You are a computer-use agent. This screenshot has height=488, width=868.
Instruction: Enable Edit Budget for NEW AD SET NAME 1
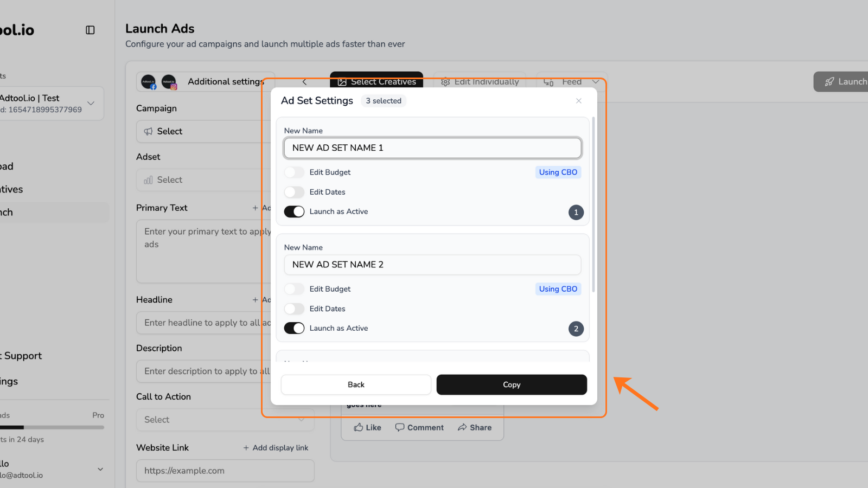(x=294, y=172)
